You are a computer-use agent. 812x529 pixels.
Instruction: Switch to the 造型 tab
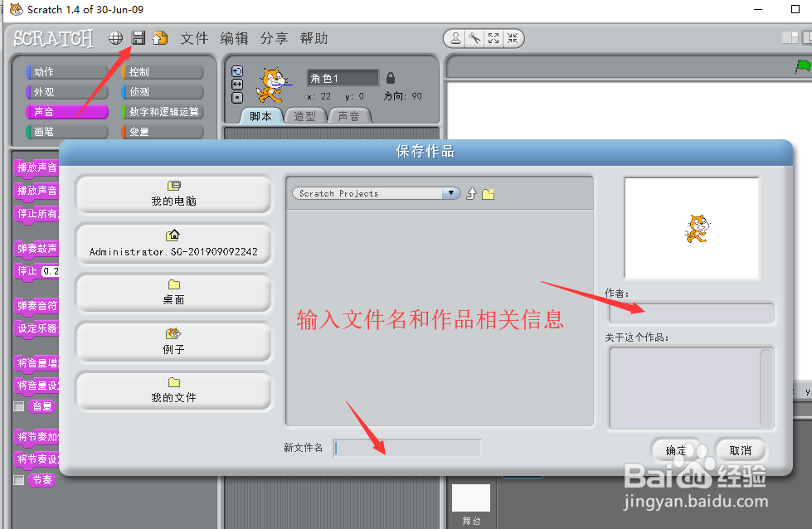(x=305, y=116)
